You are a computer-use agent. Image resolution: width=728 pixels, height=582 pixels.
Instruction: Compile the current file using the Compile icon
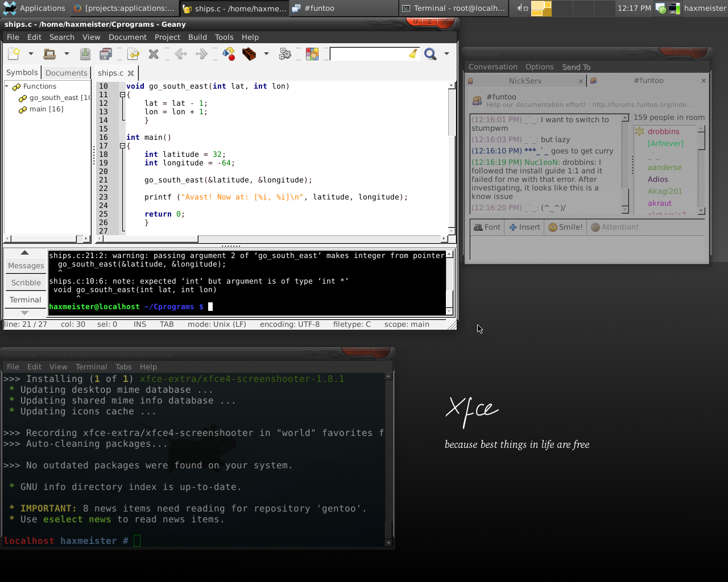click(x=229, y=54)
